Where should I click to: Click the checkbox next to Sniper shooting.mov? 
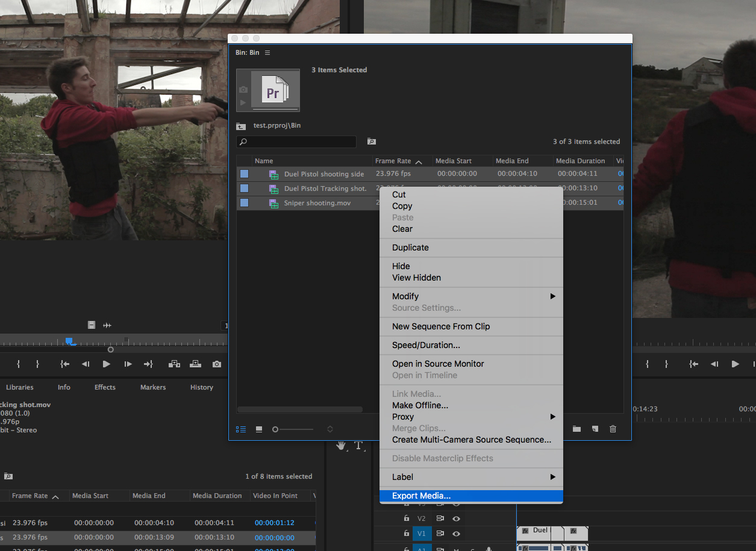244,203
